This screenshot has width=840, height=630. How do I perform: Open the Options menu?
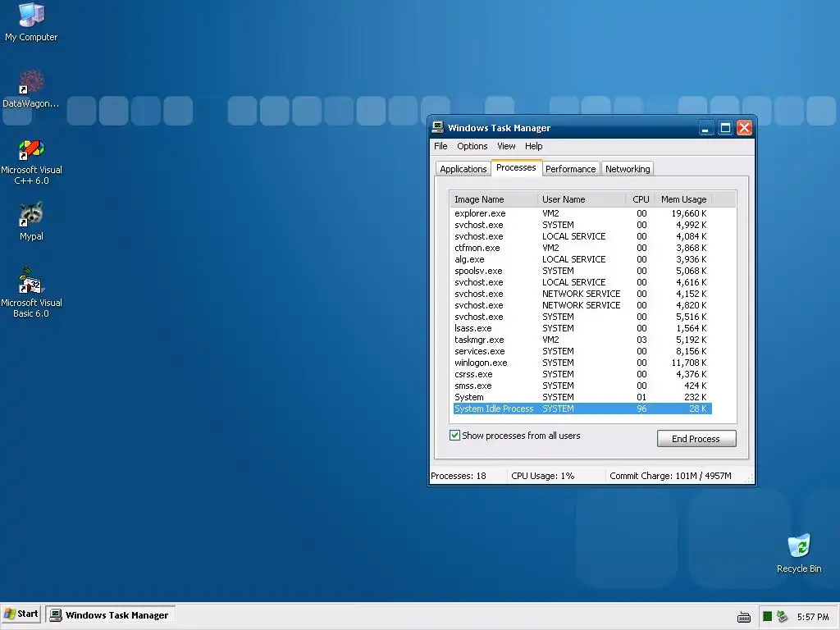472,146
